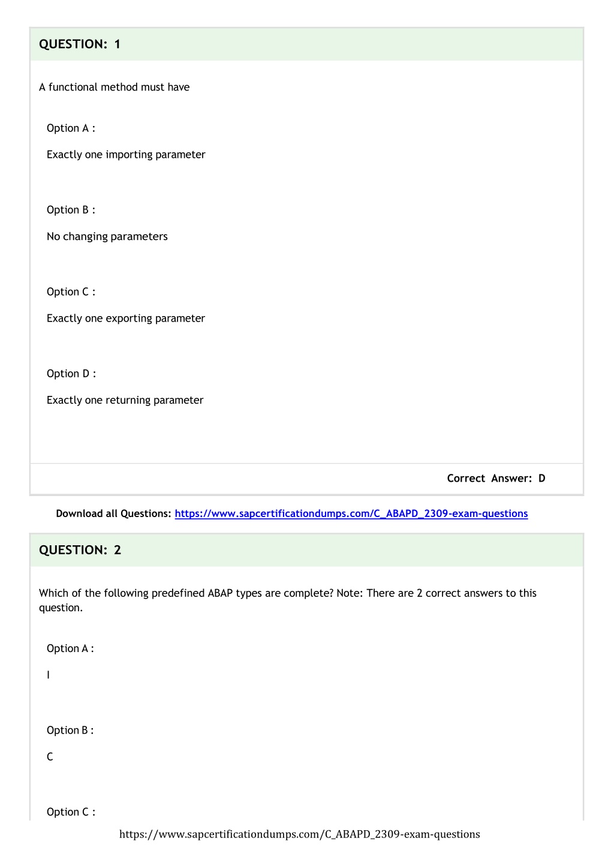Select the Option C label in Question 1
Image resolution: width=614 pixels, height=868 pixels.
[71, 292]
